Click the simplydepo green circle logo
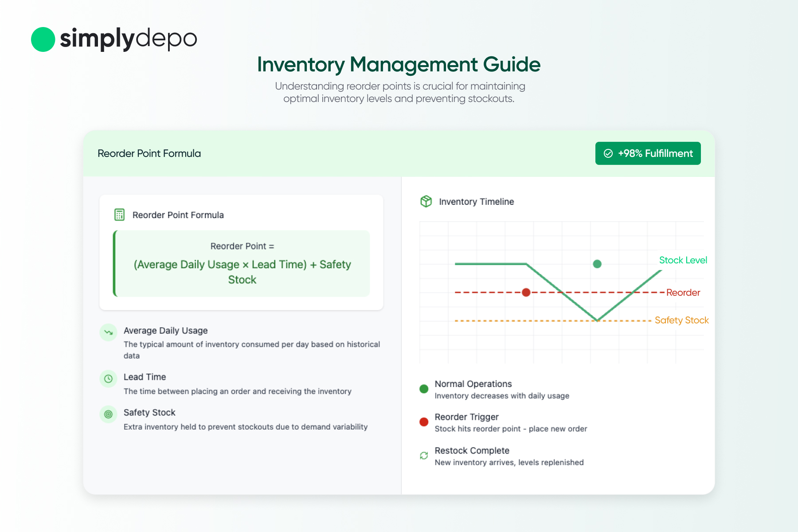 [43, 39]
